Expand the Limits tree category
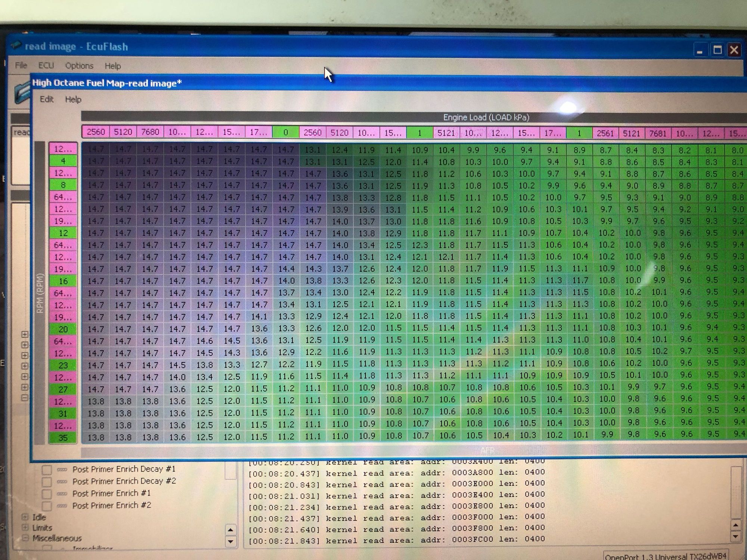 click(x=25, y=528)
